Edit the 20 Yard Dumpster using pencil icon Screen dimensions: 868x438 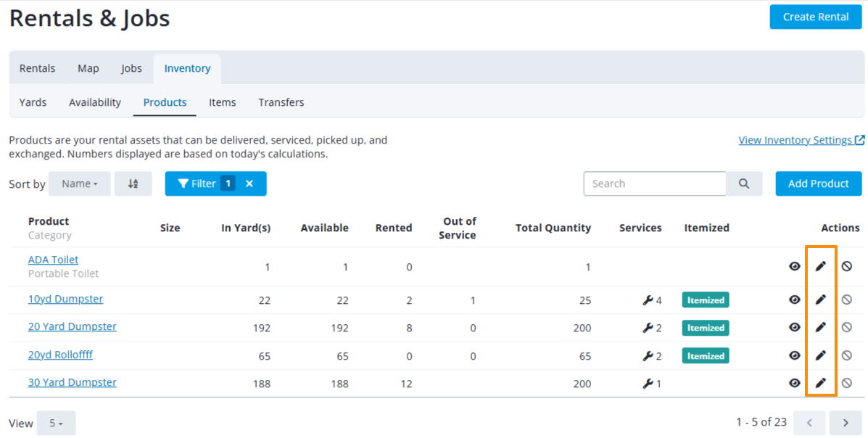pos(820,327)
